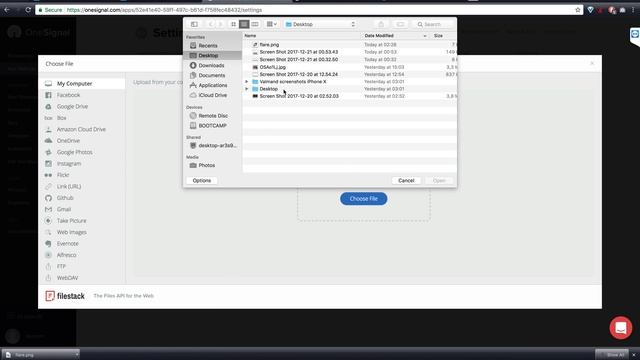Switch to list view in file dialog
Image resolution: width=640 pixels, height=360 pixels.
pyautogui.click(x=244, y=24)
